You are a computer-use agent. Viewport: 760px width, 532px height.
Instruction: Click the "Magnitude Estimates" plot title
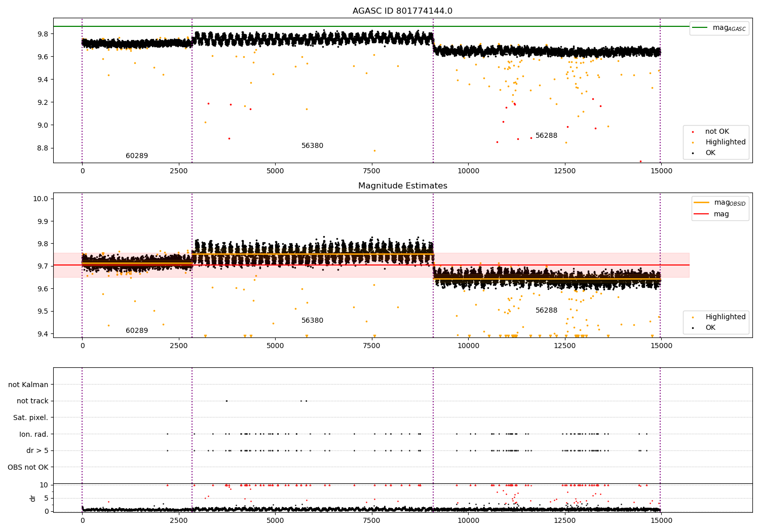[x=402, y=186]
